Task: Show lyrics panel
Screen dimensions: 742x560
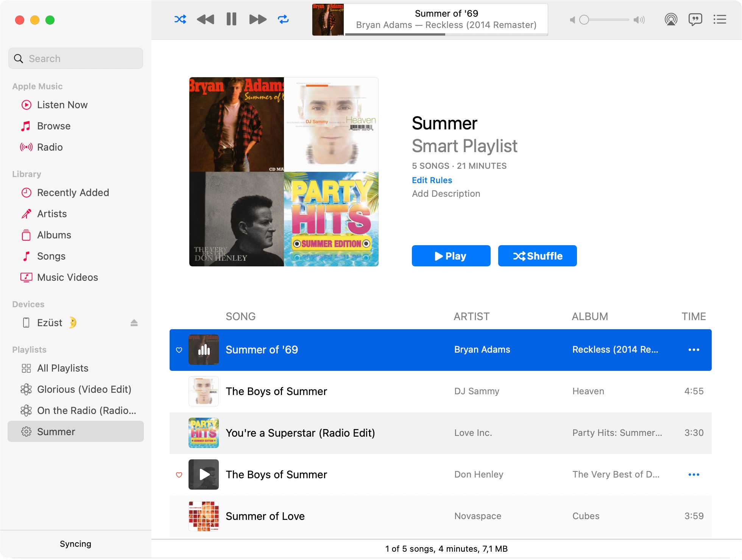Action: (695, 19)
